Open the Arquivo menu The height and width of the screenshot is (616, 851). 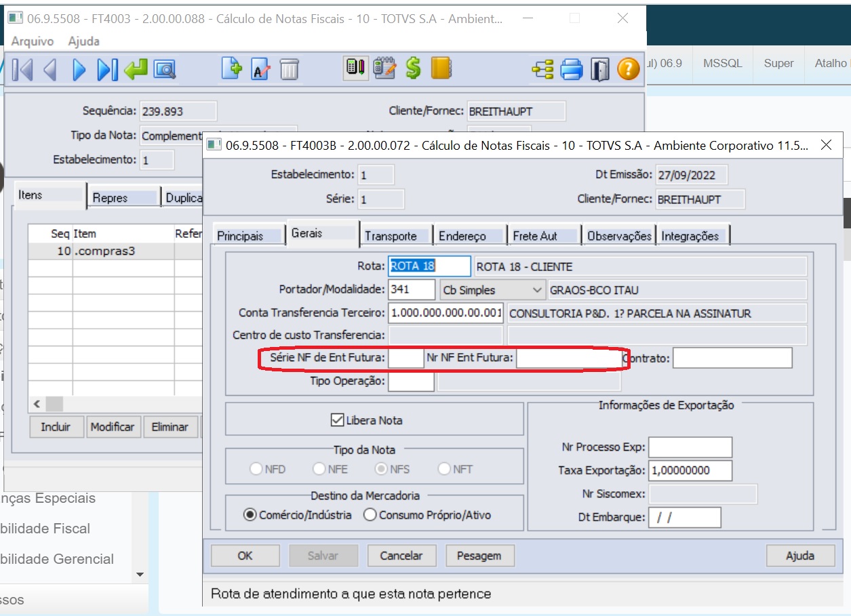click(34, 41)
